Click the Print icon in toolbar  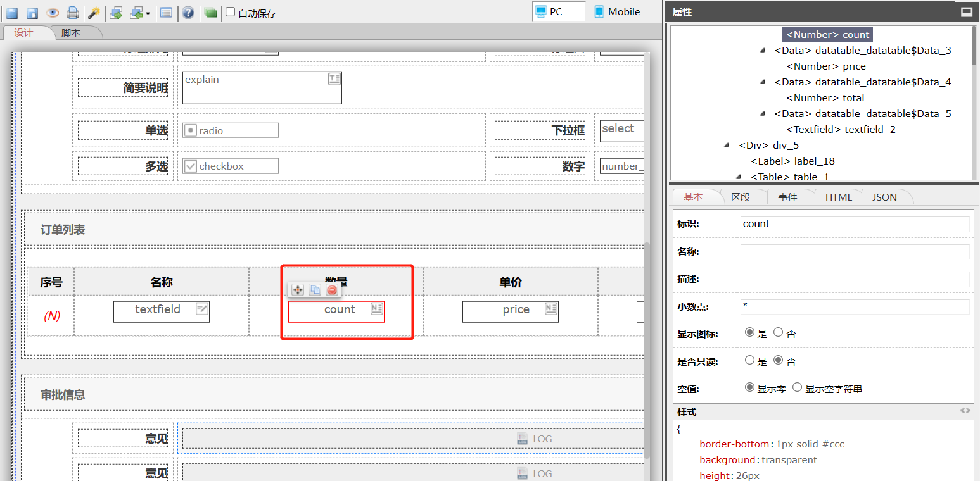point(73,13)
